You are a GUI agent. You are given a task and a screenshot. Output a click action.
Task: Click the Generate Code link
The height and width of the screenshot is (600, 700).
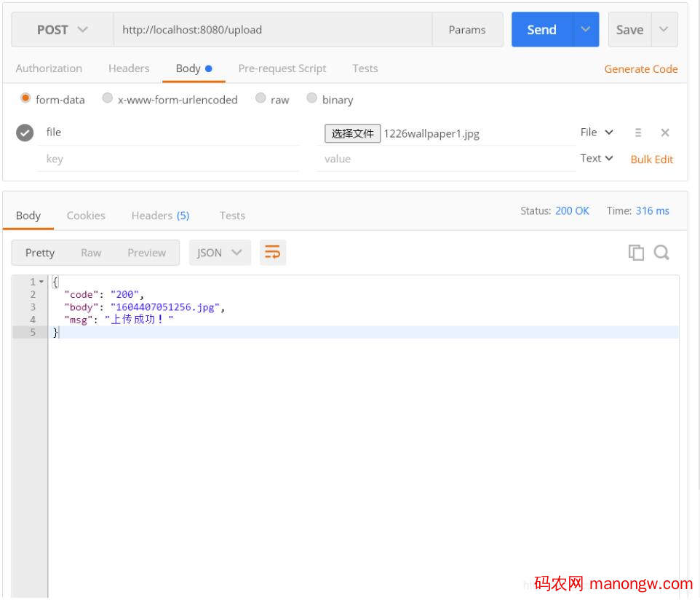point(640,69)
